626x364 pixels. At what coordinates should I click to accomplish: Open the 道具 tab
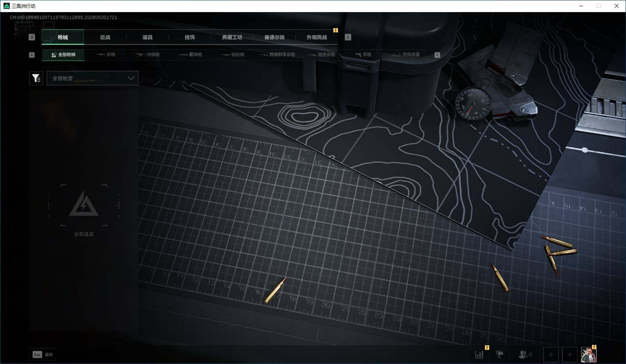point(147,37)
